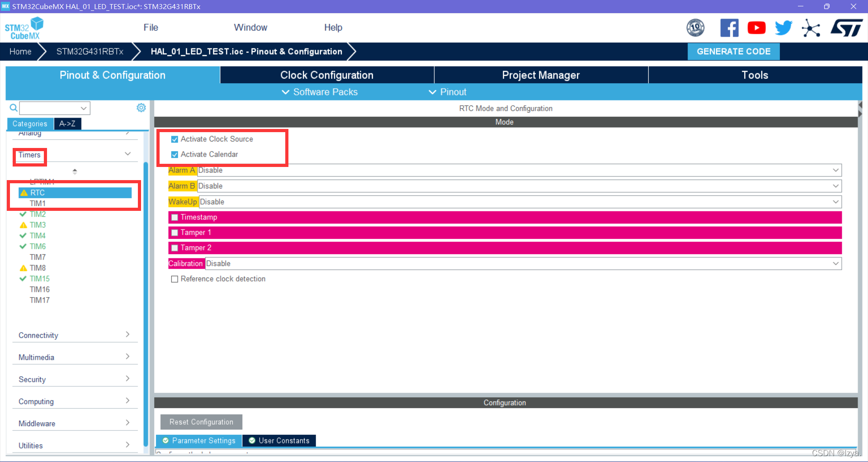Click the GENERATE CODE button
The width and height of the screenshot is (868, 462).
pyautogui.click(x=733, y=52)
